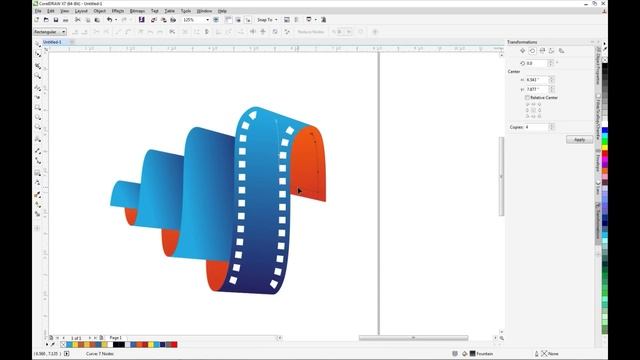Select the Pick tool in toolbox
The image size is (640, 360).
pyautogui.click(x=38, y=44)
